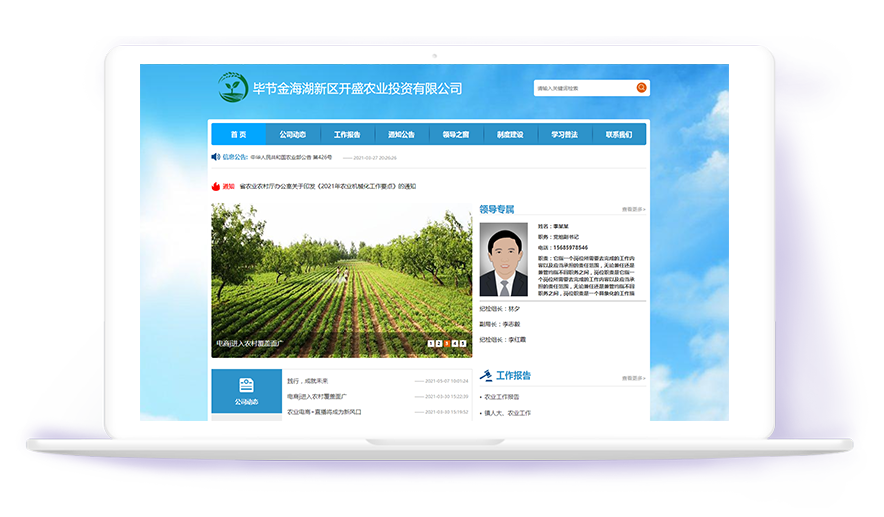This screenshot has width=884, height=517.
Task: Click the leader portrait photo
Action: (x=504, y=259)
